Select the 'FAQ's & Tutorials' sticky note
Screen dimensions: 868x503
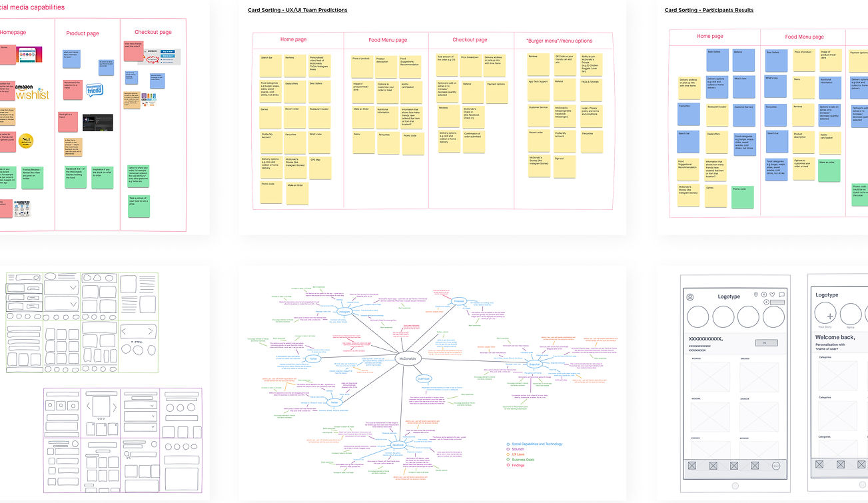point(591,91)
